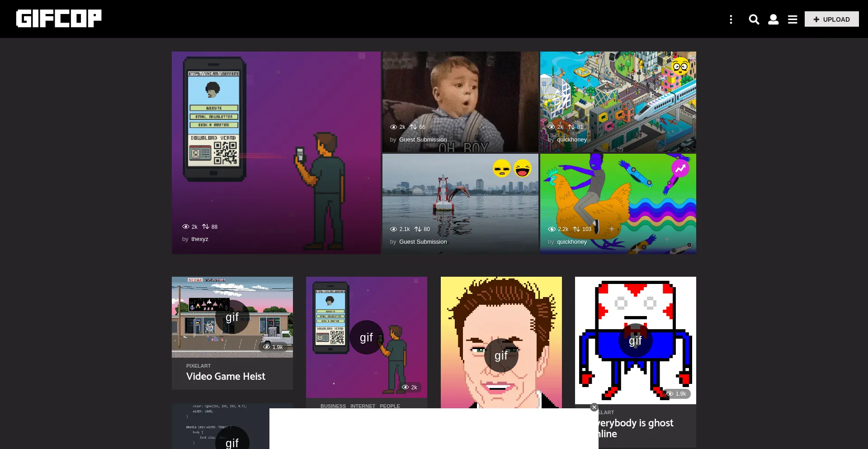The height and width of the screenshot is (449, 868).
Task: Click the laughing emoji on buoy GIF
Action: click(523, 169)
